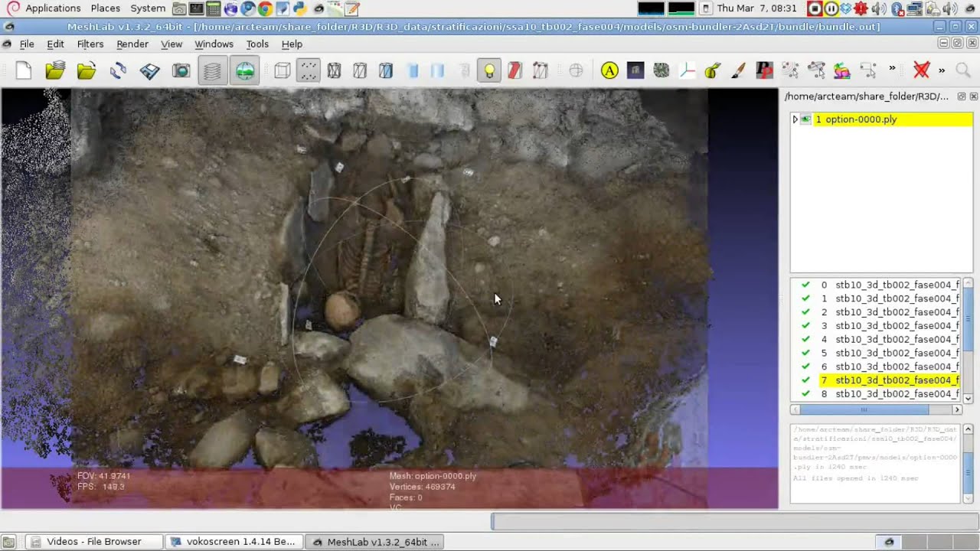This screenshot has width=980, height=551.
Task: Switch to vokoscreen taskbar button
Action: tap(234, 541)
